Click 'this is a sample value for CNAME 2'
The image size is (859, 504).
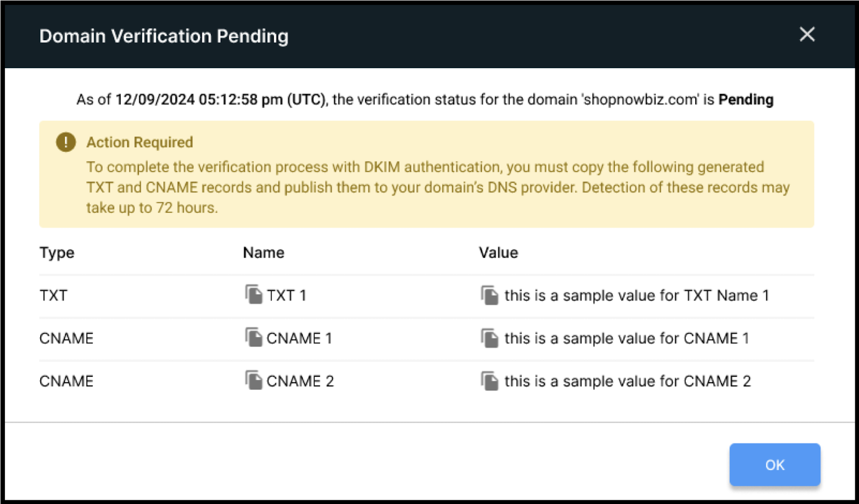click(x=628, y=381)
